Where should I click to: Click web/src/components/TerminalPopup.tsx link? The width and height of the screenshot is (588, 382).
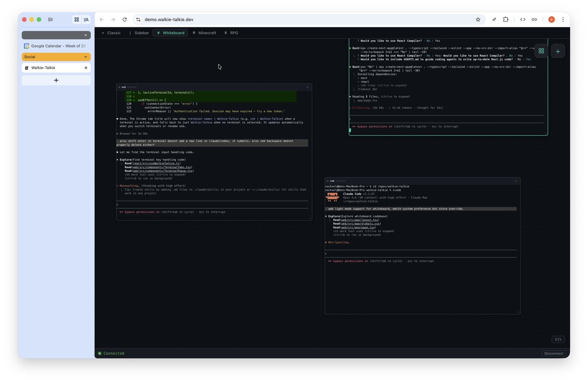(163, 171)
